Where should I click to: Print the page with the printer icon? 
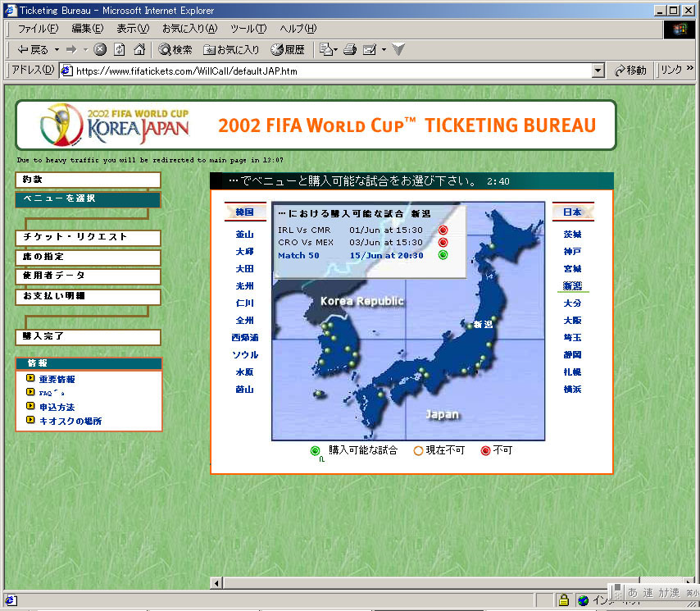tap(350, 49)
